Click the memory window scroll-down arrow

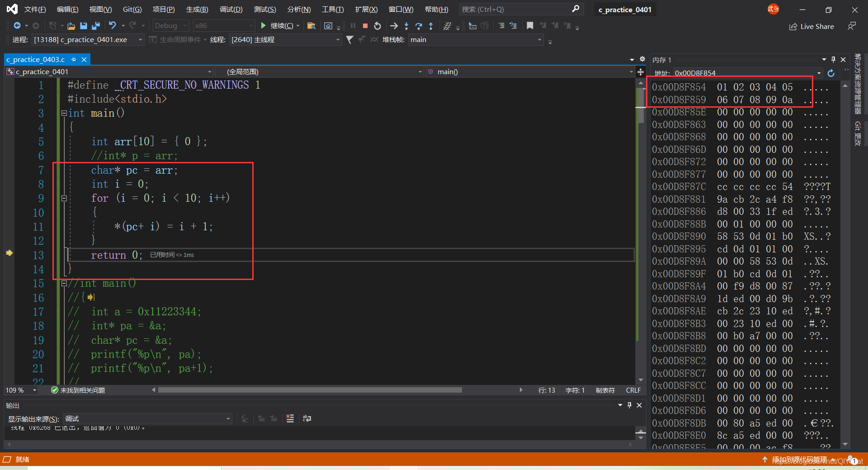pyautogui.click(x=845, y=445)
